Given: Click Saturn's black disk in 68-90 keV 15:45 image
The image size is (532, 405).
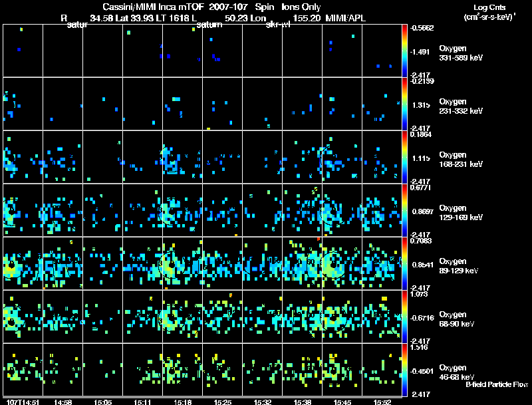Looking at the screenshot, I should coord(333,319).
